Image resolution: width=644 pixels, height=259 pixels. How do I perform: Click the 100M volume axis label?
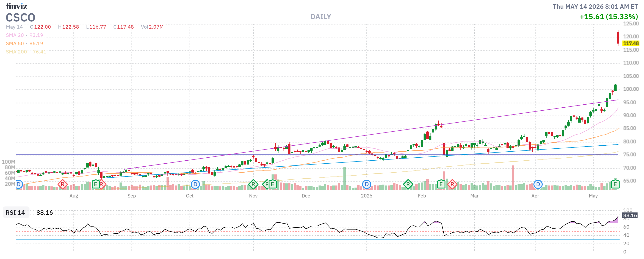coord(9,162)
